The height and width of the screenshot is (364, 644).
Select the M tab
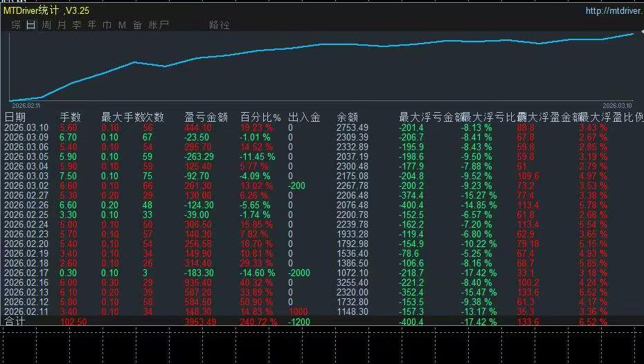(122, 25)
